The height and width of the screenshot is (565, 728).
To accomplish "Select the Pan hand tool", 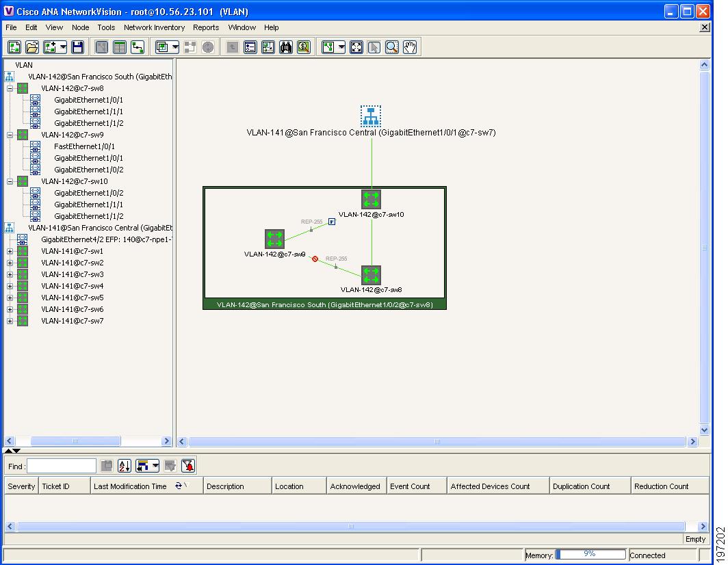I will pos(409,47).
